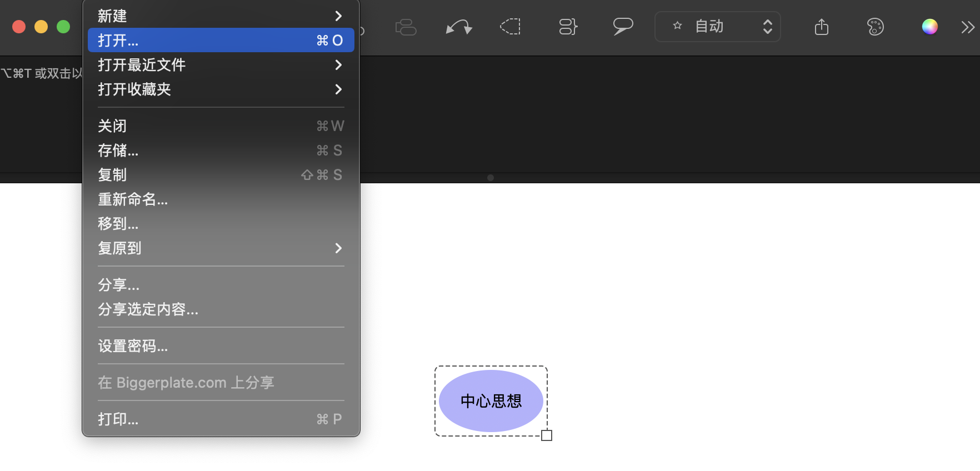Choose 打印… menu item
This screenshot has height=471, width=980.
221,419
